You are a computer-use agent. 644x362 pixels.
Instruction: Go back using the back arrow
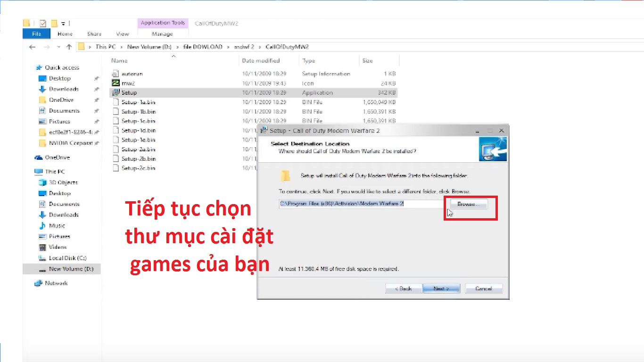click(32, 47)
